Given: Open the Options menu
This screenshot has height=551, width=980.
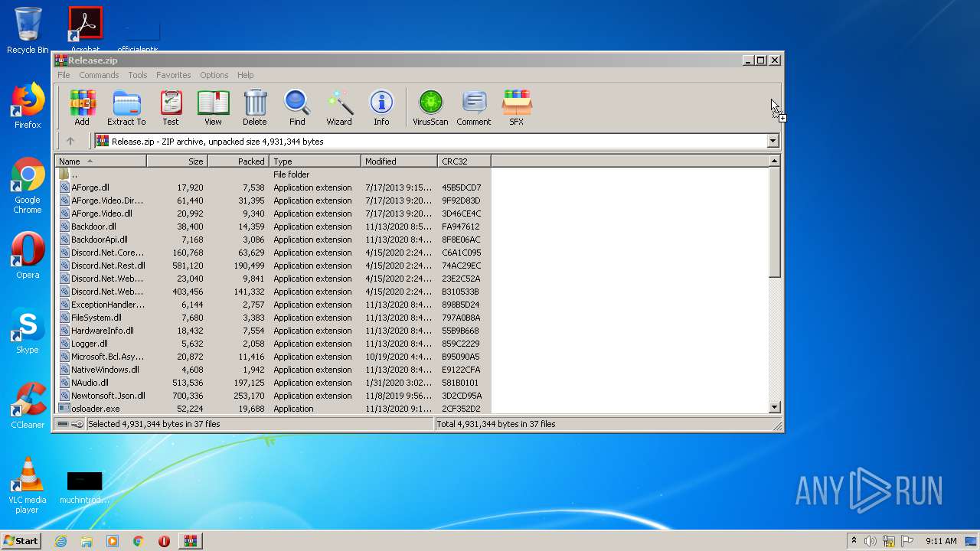Looking at the screenshot, I should [214, 75].
